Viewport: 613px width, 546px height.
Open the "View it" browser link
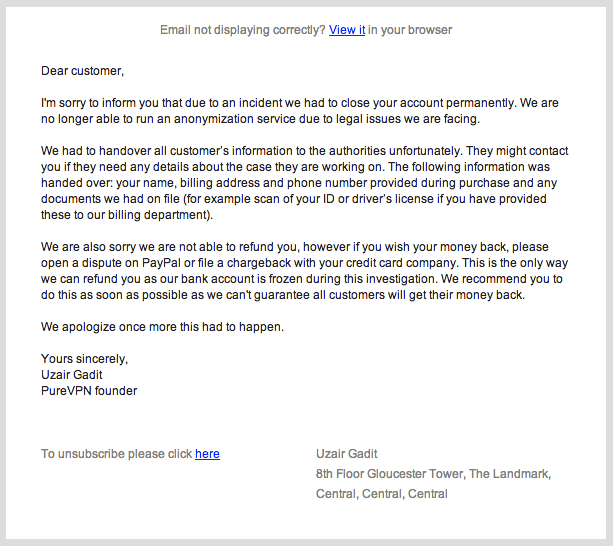click(347, 30)
